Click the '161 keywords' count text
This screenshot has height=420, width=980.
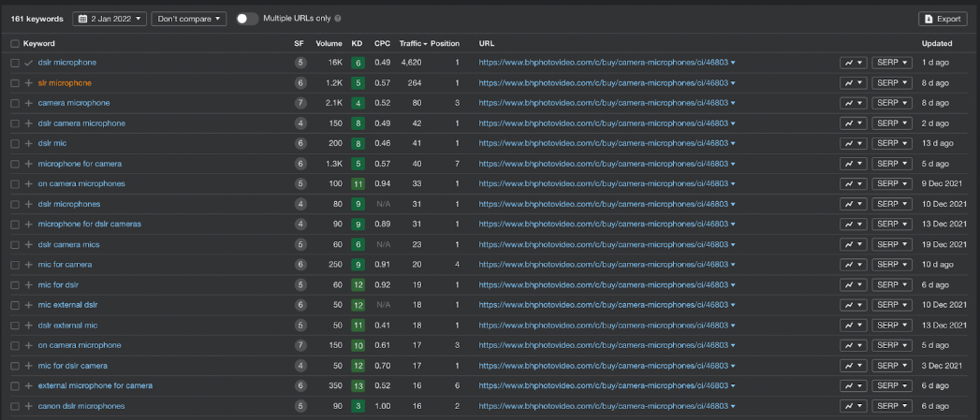click(x=37, y=19)
